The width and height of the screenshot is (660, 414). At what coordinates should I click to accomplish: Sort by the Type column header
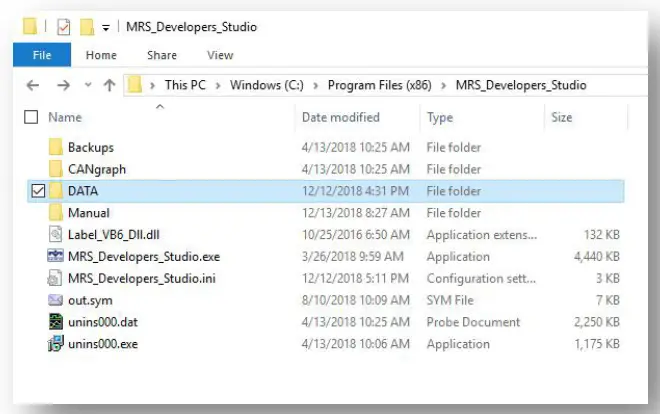click(x=440, y=117)
